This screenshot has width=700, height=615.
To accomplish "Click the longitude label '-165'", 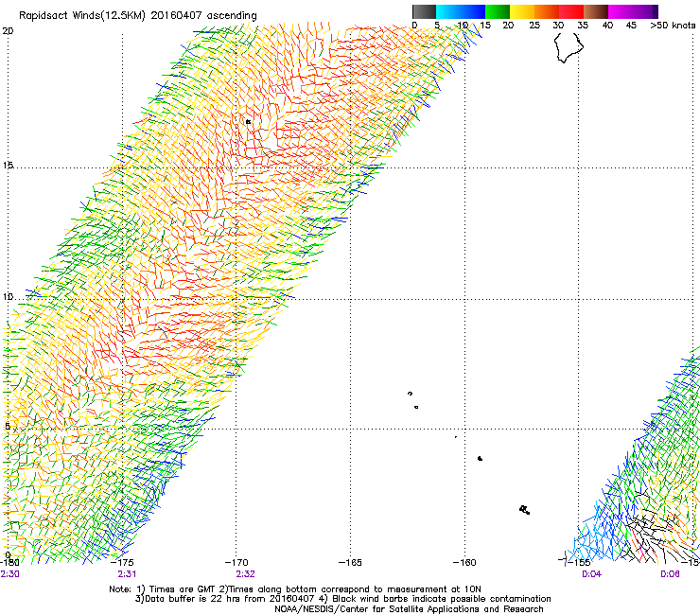I will pyautogui.click(x=350, y=562).
